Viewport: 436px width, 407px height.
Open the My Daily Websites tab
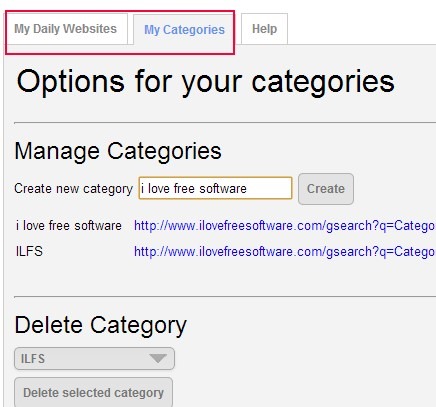click(66, 29)
